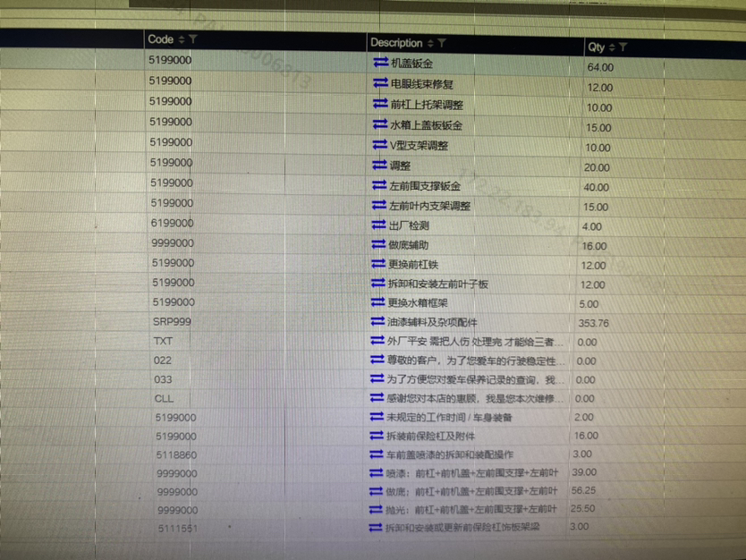Select the description starting with 感谢您对本店的惠顾
The height and width of the screenshot is (560, 746).
pos(475,398)
